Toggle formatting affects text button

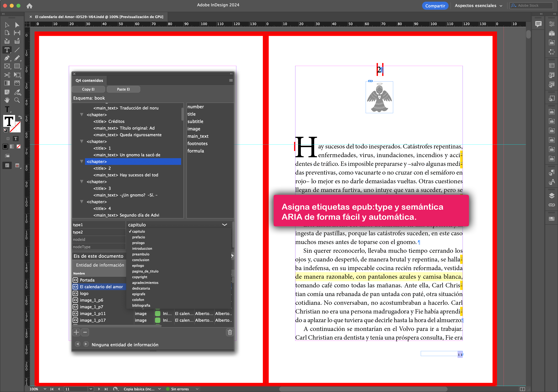coord(16,139)
